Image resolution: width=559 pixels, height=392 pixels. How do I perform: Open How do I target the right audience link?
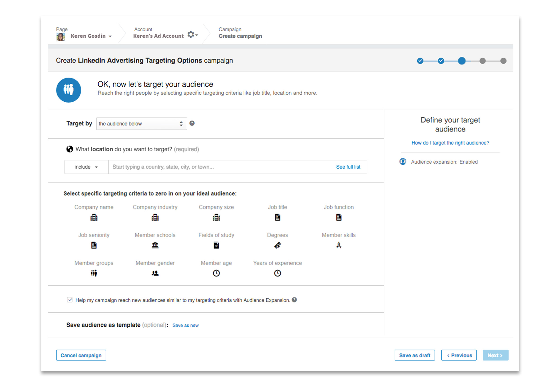[450, 143]
